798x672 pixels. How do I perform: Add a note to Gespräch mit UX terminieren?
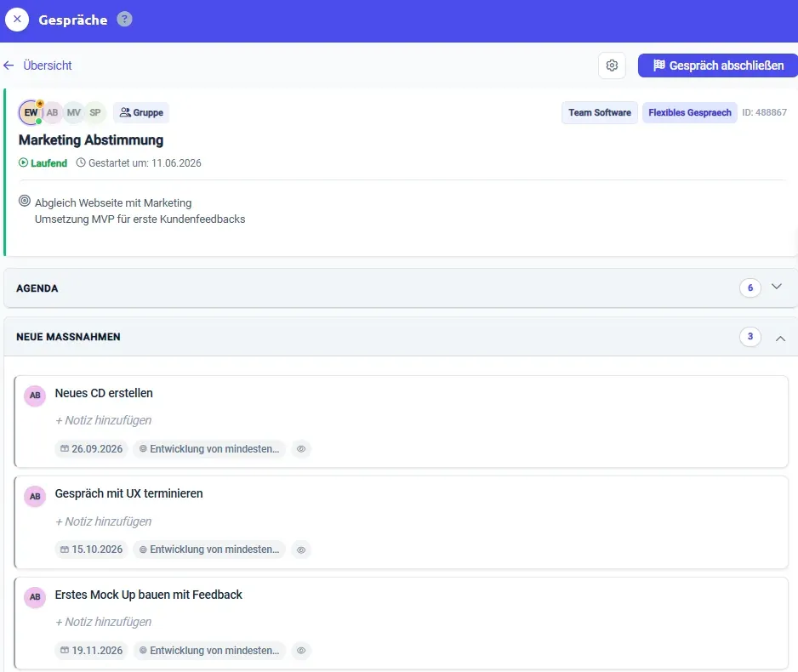point(103,521)
